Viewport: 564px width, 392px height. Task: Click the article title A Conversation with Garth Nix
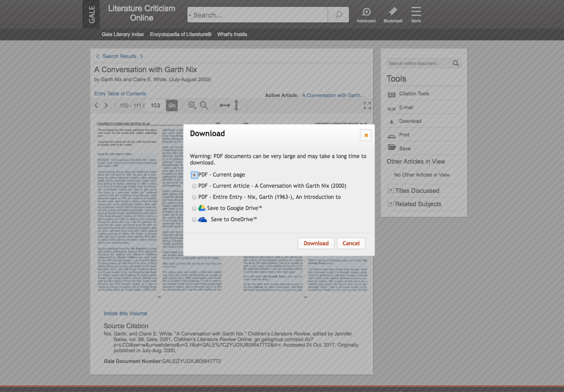[x=145, y=69]
